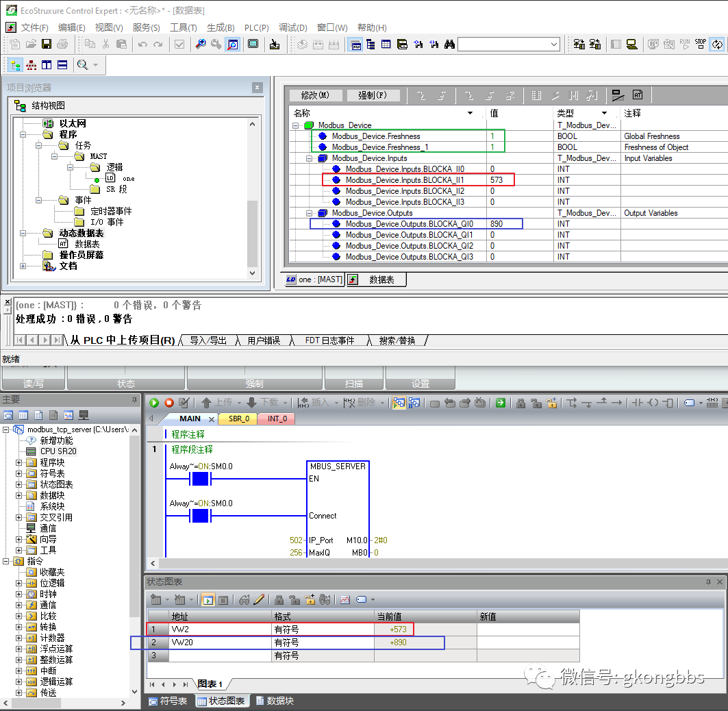Click the animation table icon in data table toolbar

[638, 95]
